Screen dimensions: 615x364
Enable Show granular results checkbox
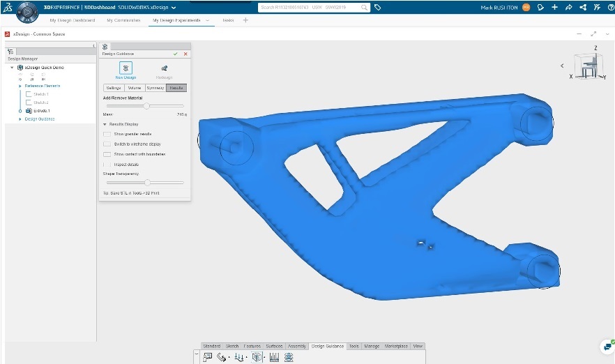107,134
